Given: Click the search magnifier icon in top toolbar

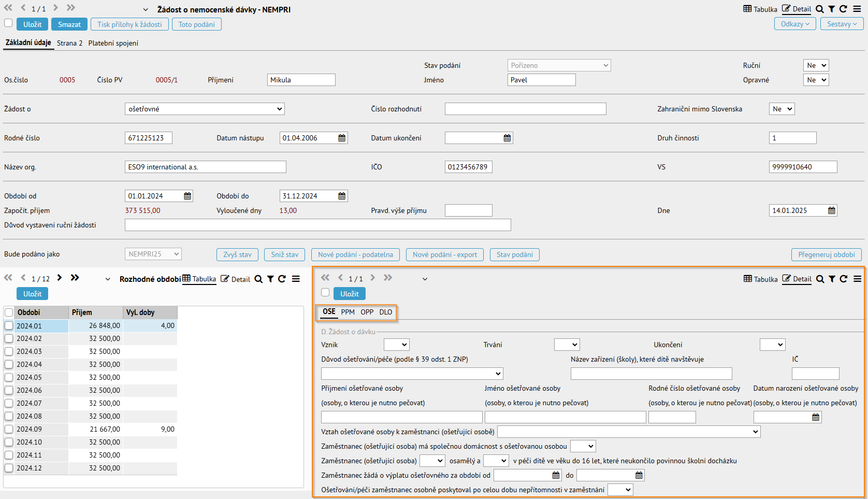Looking at the screenshot, I should (x=820, y=9).
